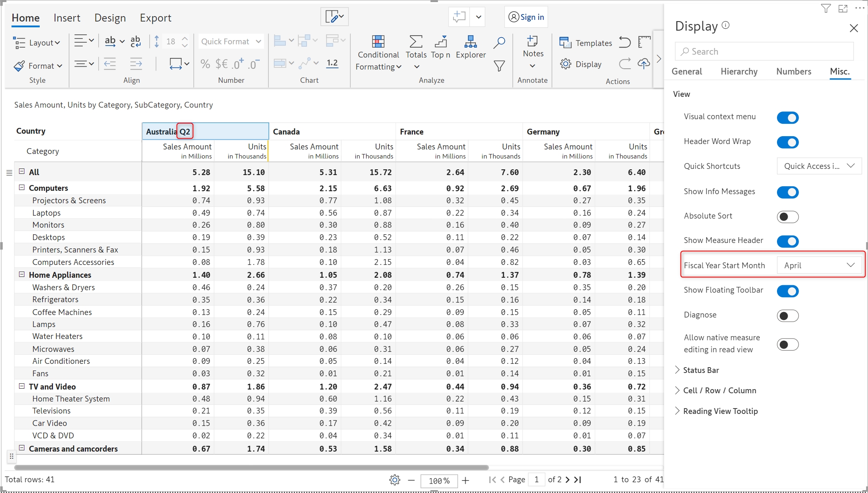Switch to the Design ribbon tab
Image resolution: width=868 pixels, height=493 pixels.
pyautogui.click(x=110, y=18)
